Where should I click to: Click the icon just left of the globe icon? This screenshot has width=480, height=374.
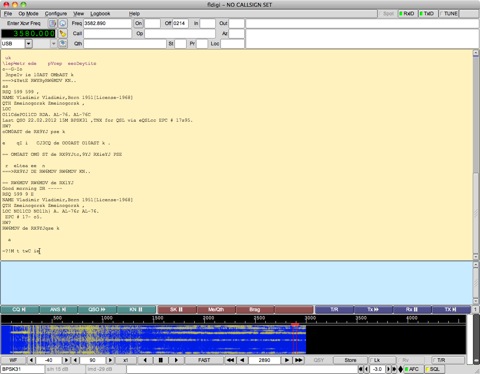[x=53, y=23]
